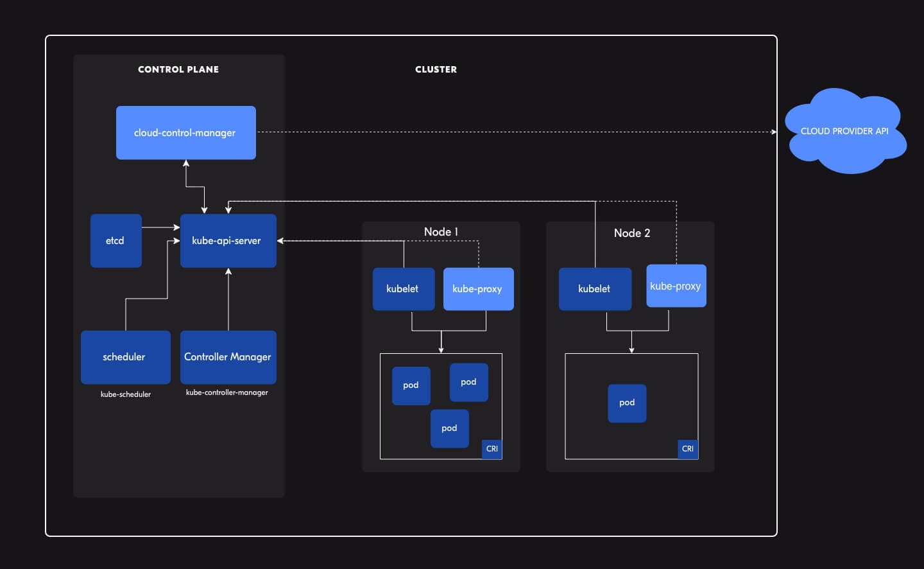Click the kube-controller-manager caption text
The image size is (924, 569).
(x=227, y=392)
